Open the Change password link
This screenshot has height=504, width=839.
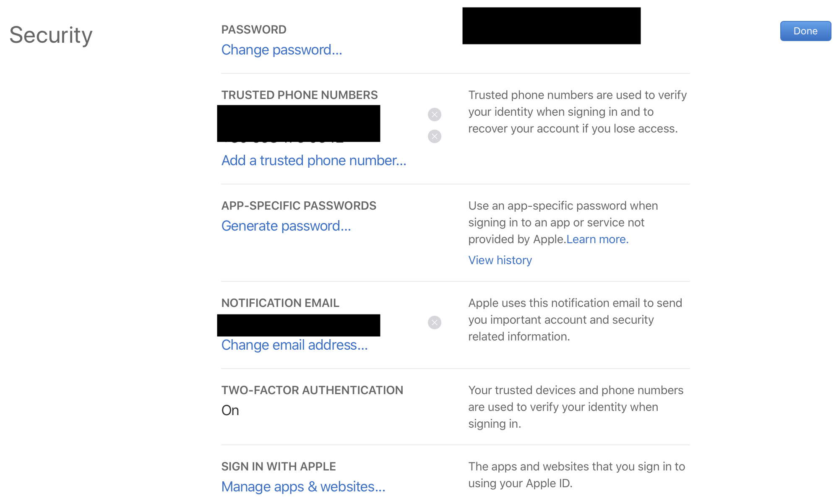[x=281, y=50]
